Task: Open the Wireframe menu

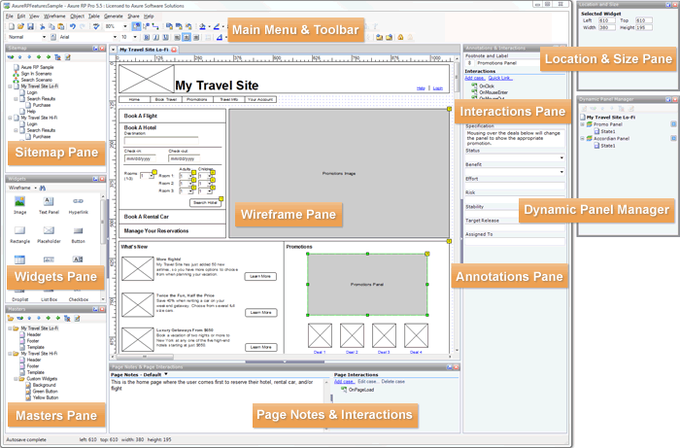Action: pyautogui.click(x=55, y=16)
